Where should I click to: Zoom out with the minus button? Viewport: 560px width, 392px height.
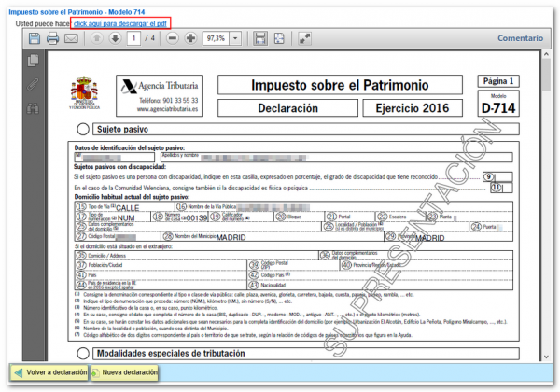pos(172,38)
